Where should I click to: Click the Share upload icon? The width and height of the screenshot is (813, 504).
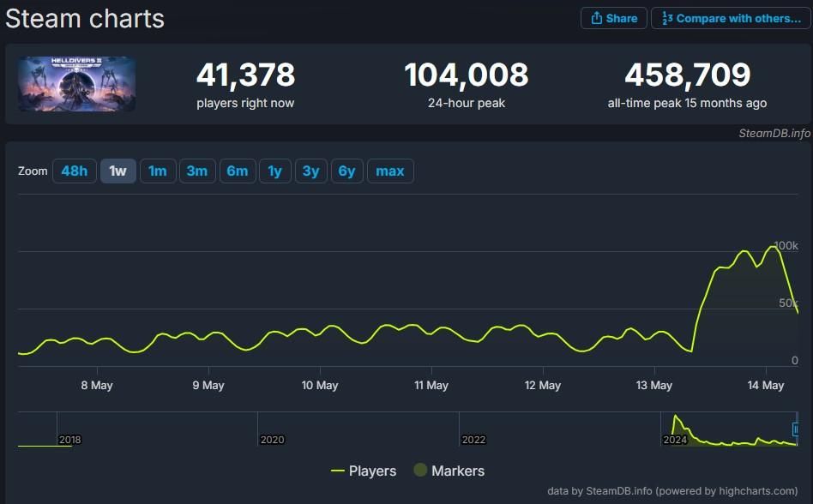[x=595, y=18]
